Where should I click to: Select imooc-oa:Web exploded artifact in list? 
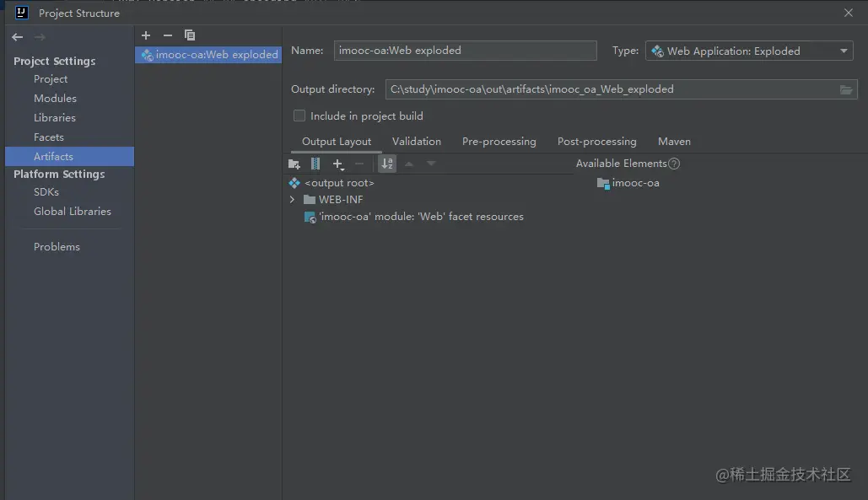[208, 55]
